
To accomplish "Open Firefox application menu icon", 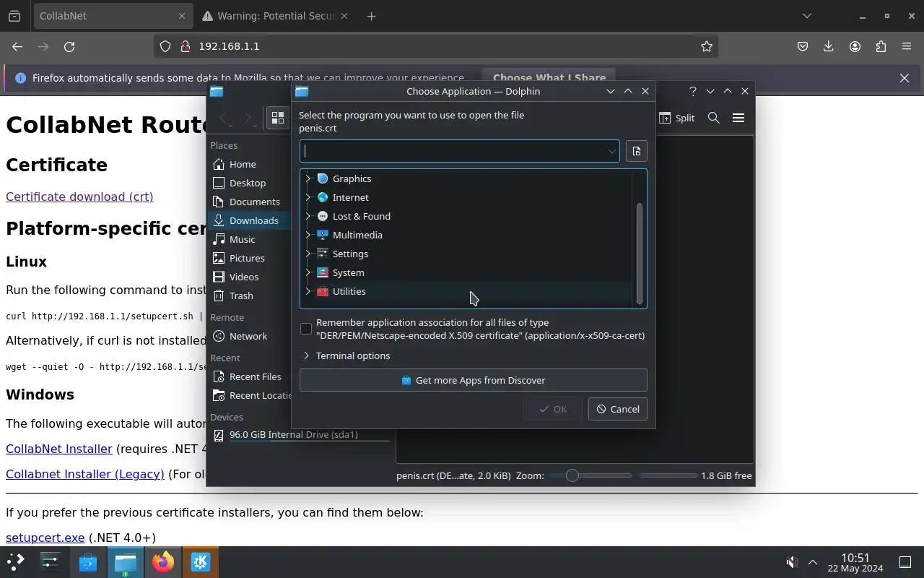I will tap(907, 46).
